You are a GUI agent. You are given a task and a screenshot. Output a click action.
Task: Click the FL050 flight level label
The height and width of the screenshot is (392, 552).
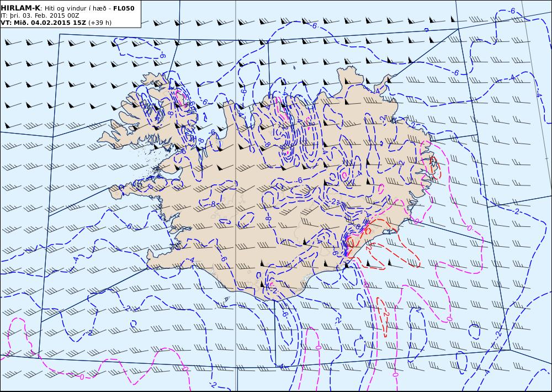point(124,8)
